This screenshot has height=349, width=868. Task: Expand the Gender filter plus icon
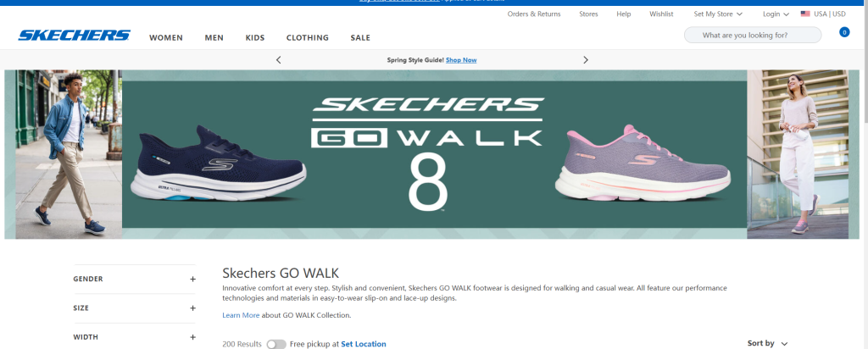tap(192, 279)
